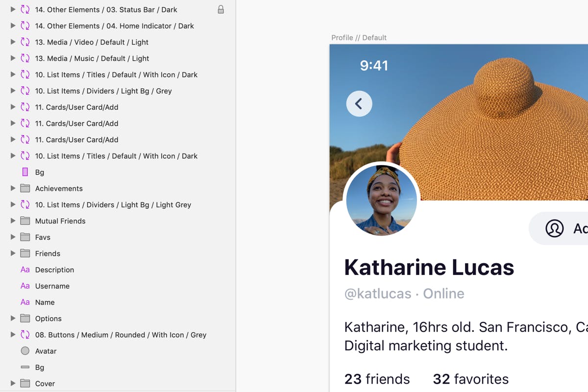Click symbol icon of Status Bar / Dark layer
Image resolution: width=588 pixels, height=392 pixels.
coord(25,9)
